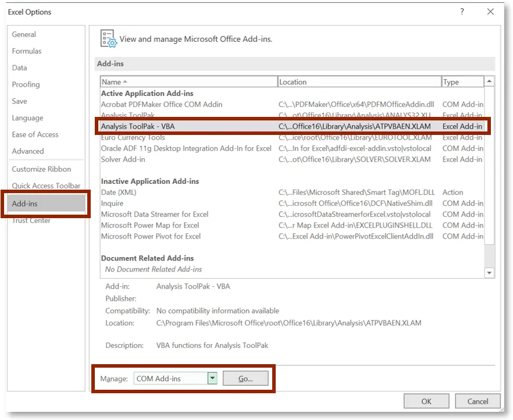
Task: Close the Excel Options dialog
Action: point(492,12)
